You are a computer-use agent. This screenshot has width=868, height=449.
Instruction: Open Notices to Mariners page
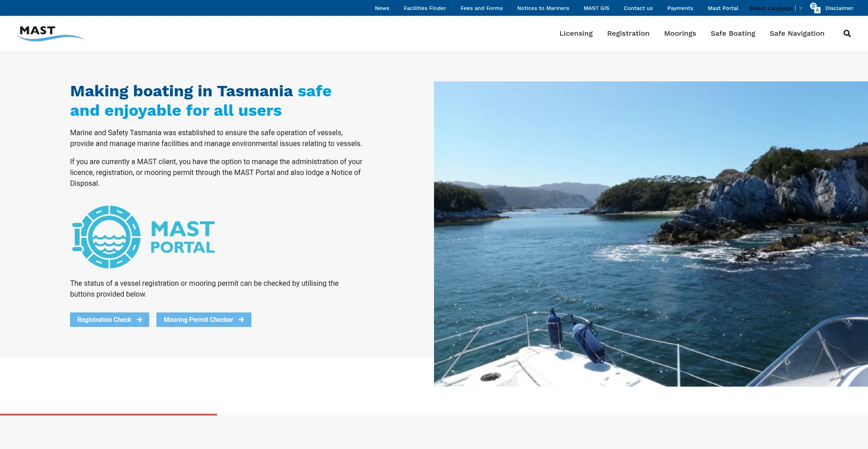click(543, 8)
